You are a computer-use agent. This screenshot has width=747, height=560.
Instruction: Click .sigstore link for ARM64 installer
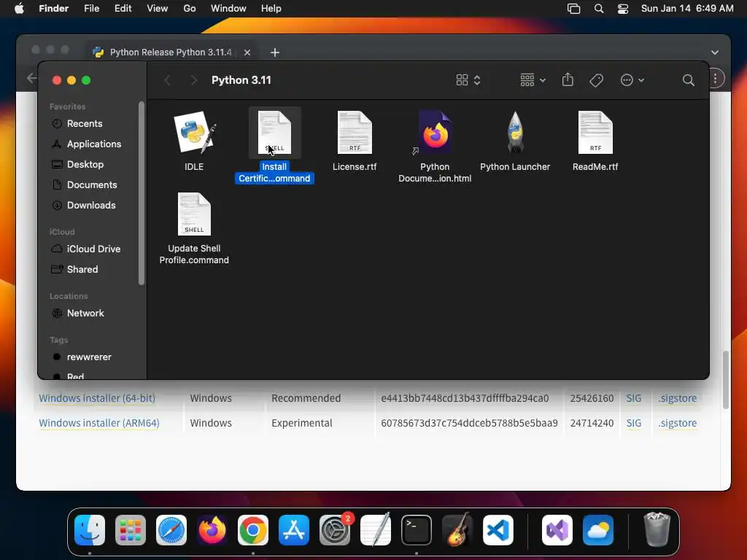(x=678, y=423)
